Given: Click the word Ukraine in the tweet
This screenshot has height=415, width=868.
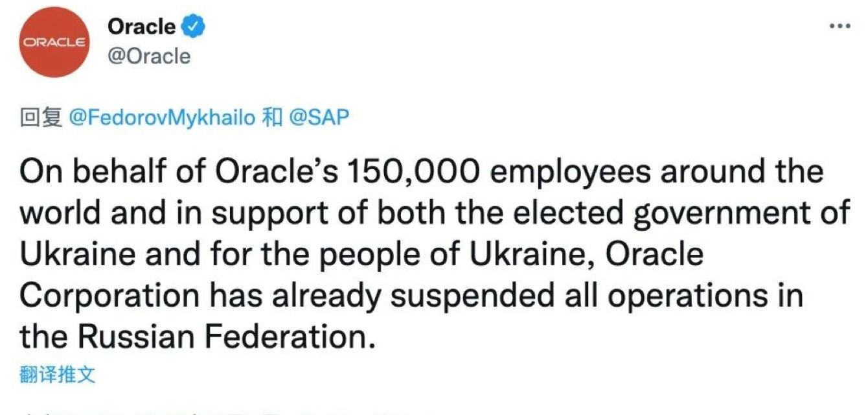Looking at the screenshot, I should [78, 253].
